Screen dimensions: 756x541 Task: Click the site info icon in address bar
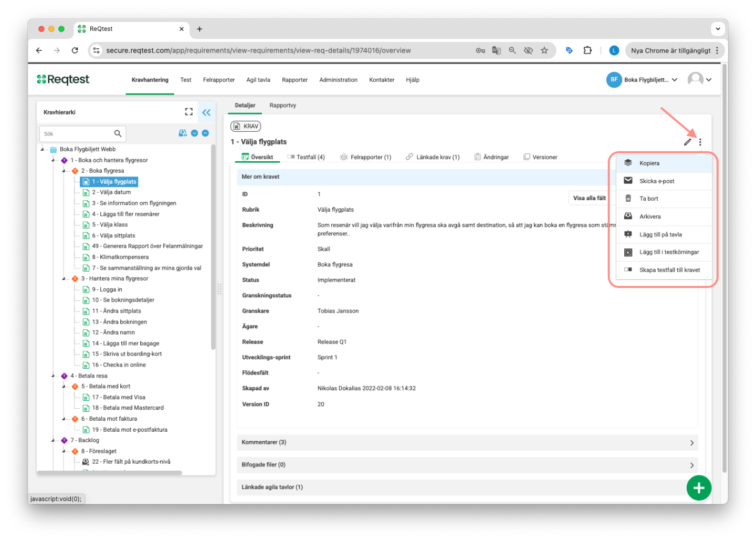click(96, 50)
